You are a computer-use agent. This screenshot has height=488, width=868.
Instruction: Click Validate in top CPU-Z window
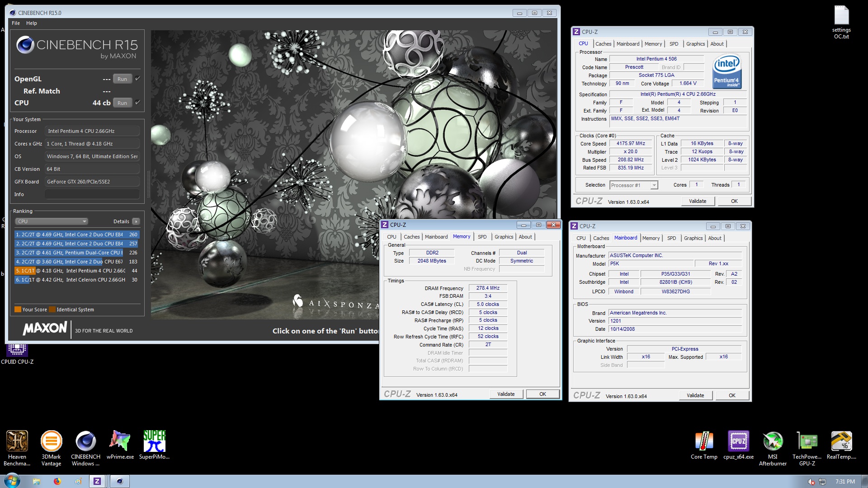click(x=698, y=201)
